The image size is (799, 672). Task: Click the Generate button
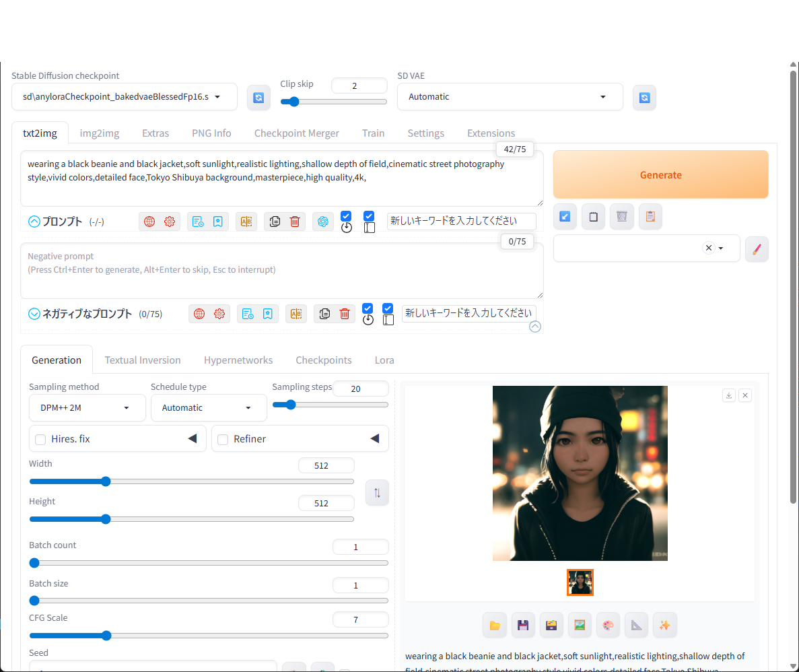660,174
